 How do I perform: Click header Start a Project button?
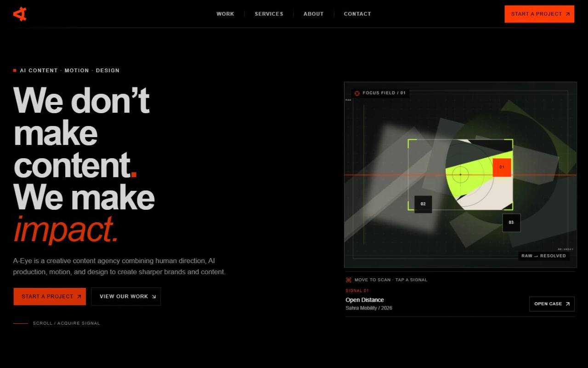point(539,14)
